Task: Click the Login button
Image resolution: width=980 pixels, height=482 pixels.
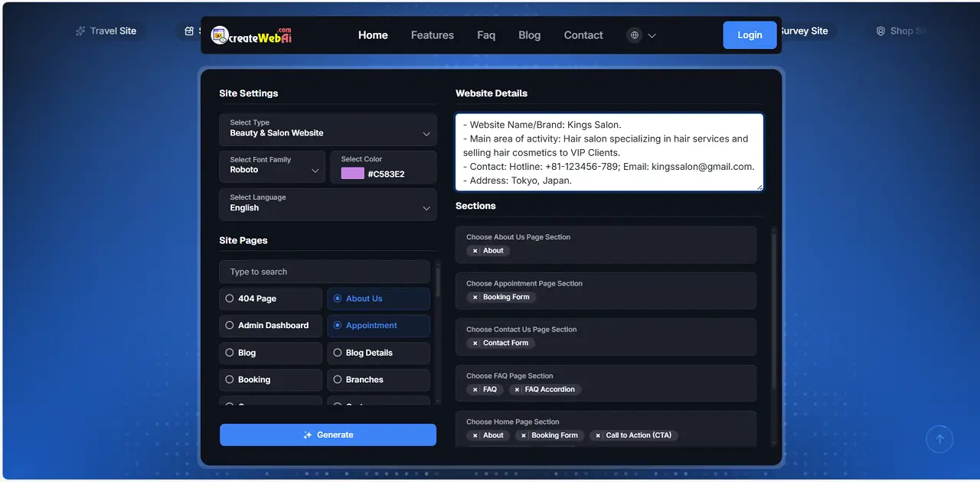Action: pyautogui.click(x=750, y=34)
